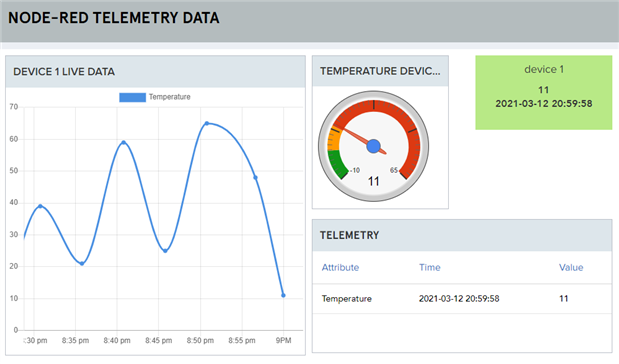Toggle the Temperature series legend swatch
This screenshot has width=619, height=364.
pyautogui.click(x=133, y=97)
